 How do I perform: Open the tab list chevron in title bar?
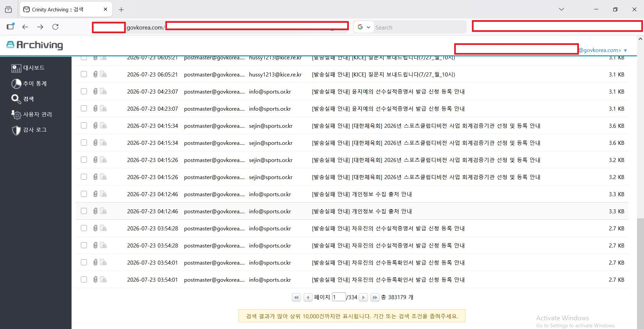click(561, 9)
